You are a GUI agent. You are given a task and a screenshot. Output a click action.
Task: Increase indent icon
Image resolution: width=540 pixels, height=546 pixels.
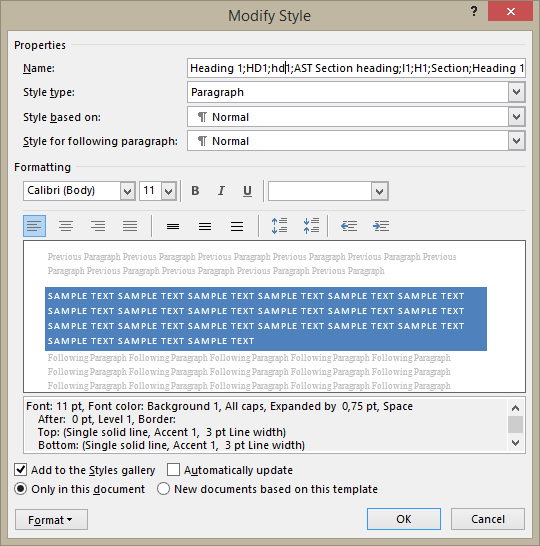point(381,226)
